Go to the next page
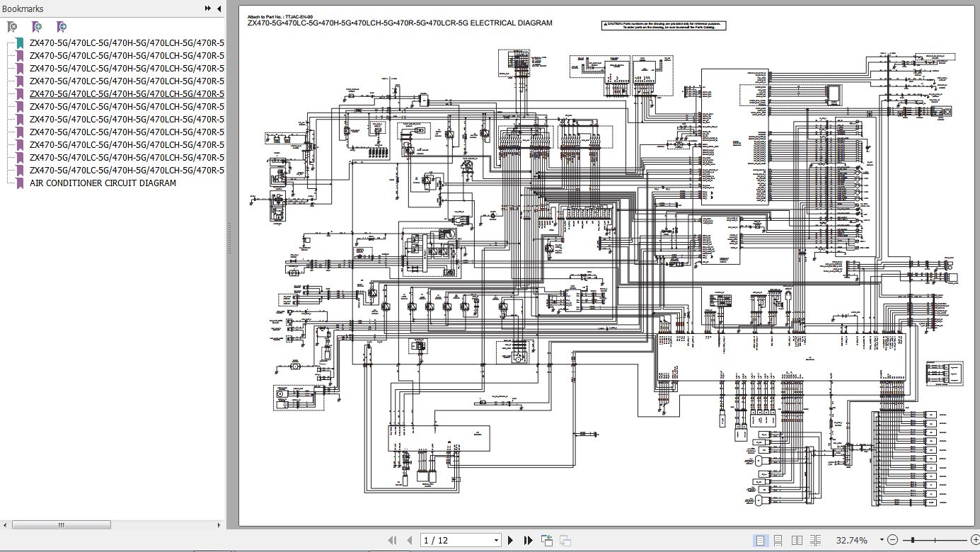Viewport: 980px width, 552px height. pos(511,540)
